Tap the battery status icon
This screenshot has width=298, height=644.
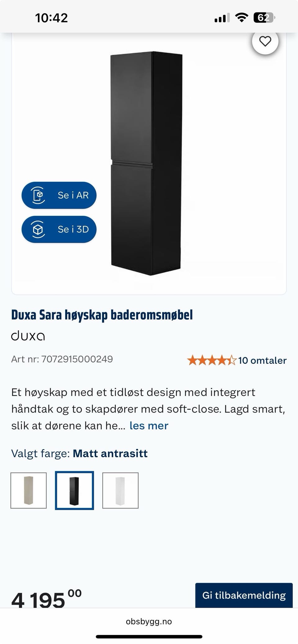pos(264,18)
